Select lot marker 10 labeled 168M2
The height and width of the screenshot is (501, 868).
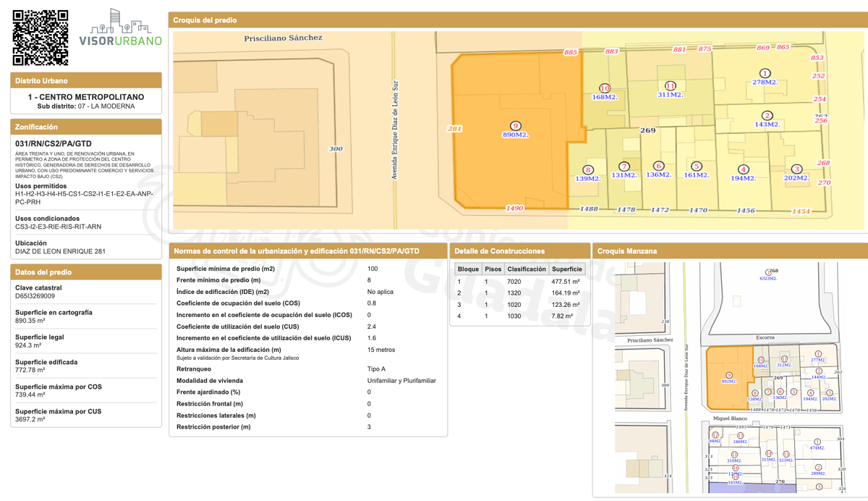(604, 89)
